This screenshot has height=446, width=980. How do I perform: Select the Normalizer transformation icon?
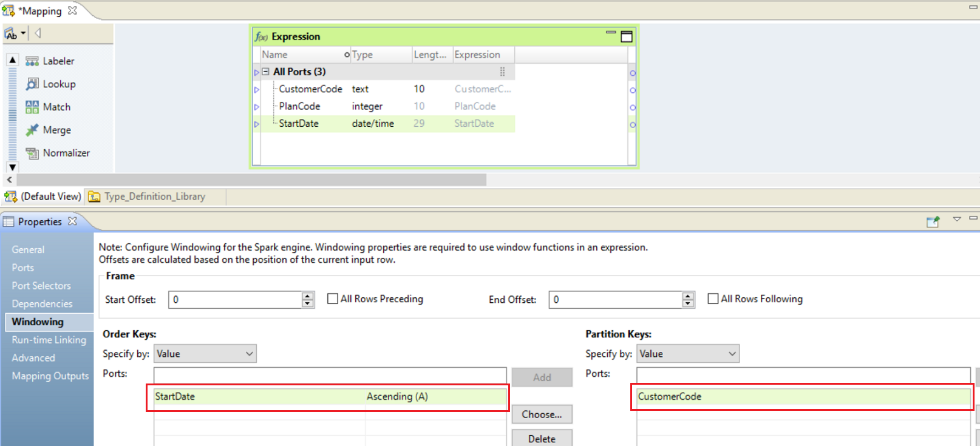coord(32,153)
